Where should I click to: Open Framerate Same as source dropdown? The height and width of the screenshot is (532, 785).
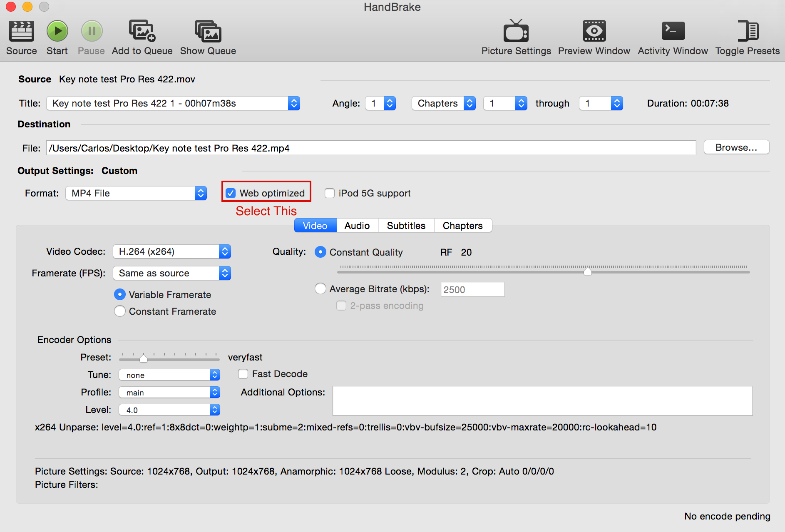pyautogui.click(x=172, y=273)
